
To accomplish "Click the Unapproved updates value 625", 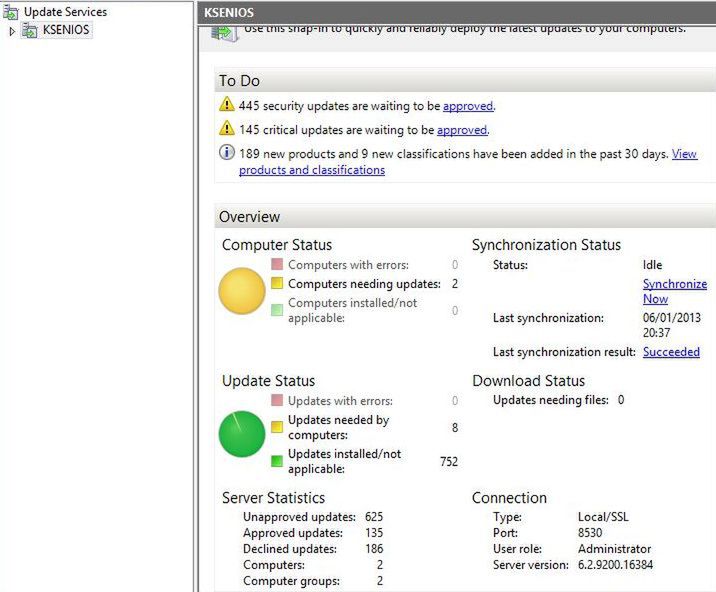I will click(x=374, y=517).
